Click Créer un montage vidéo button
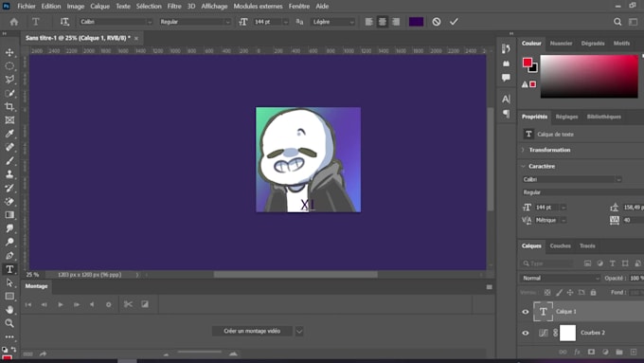644x363 pixels. 252,331
